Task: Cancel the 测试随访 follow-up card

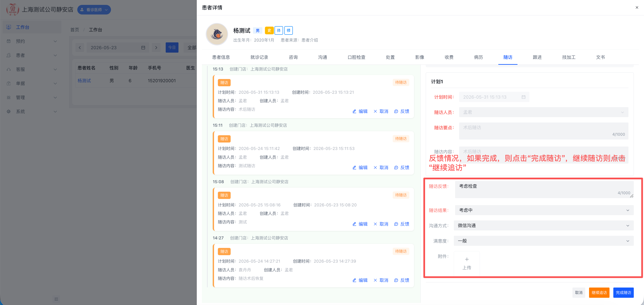Action: (381, 167)
